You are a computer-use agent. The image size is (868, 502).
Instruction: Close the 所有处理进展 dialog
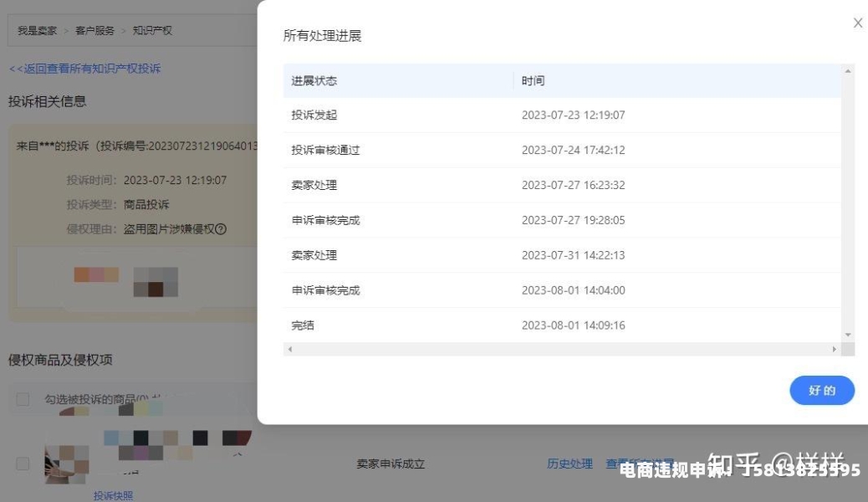tap(857, 23)
